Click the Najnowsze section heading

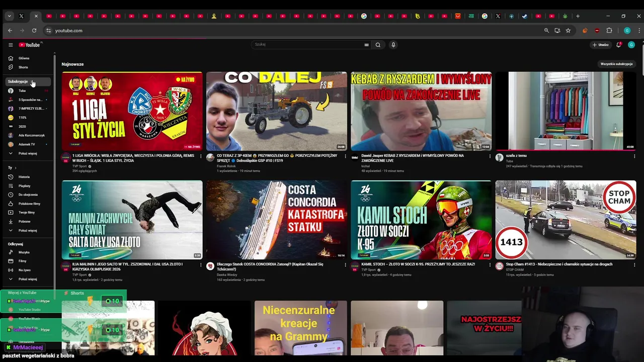tap(72, 64)
